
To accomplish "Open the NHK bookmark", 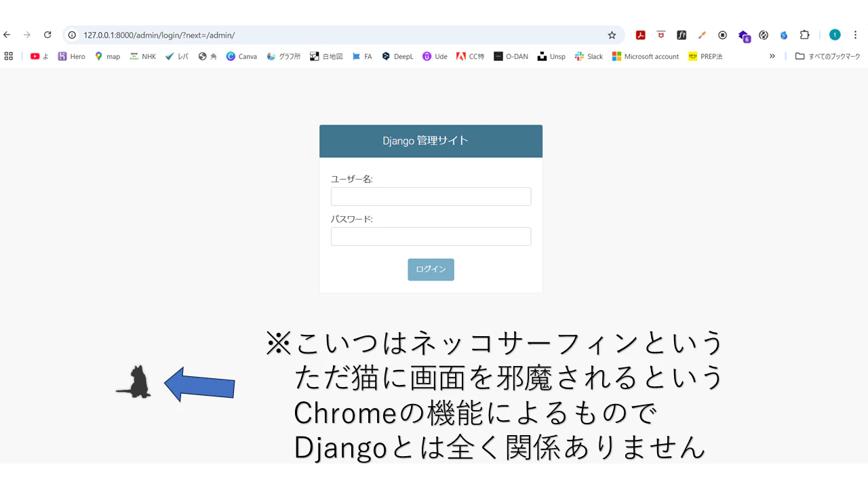I will coord(142,56).
